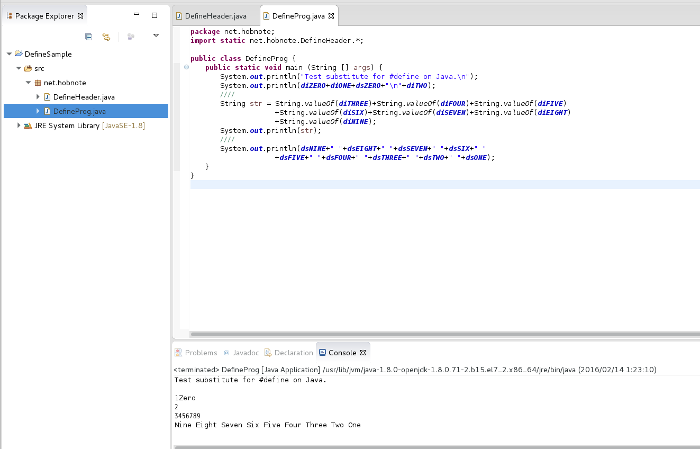700x449 pixels.
Task: Toggle override marker beside main method
Action: coord(187,67)
